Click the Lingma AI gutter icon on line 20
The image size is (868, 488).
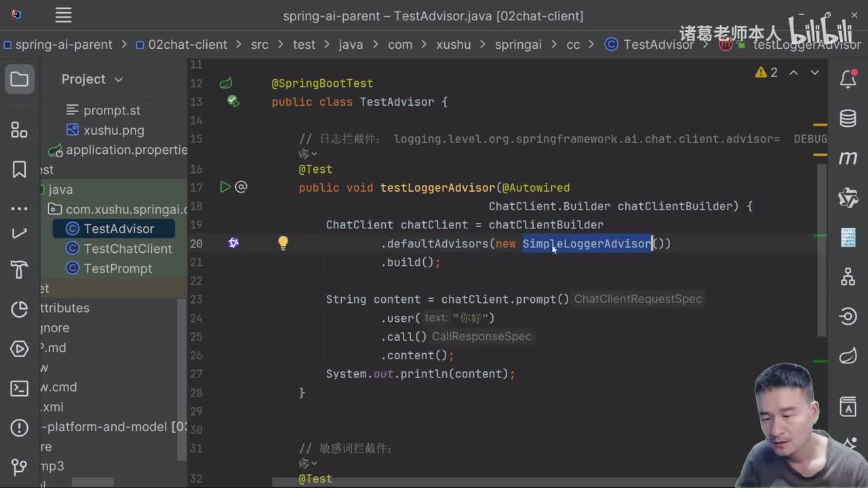233,243
